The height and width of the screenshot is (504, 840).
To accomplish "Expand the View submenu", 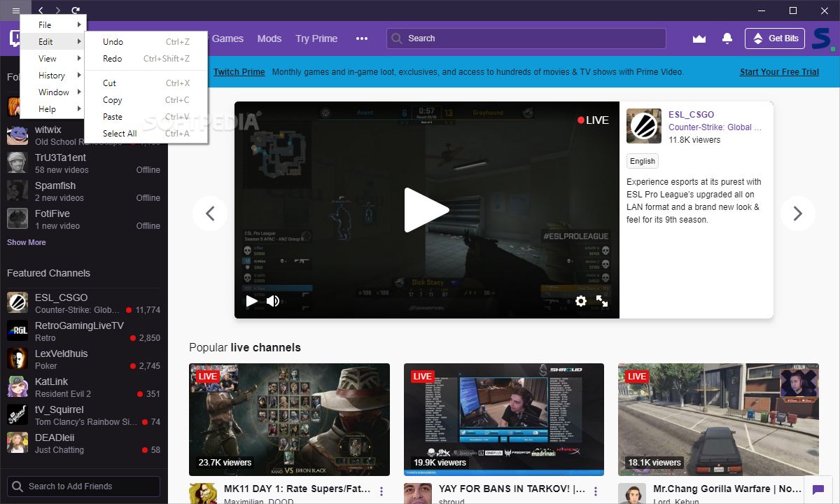I will click(53, 59).
